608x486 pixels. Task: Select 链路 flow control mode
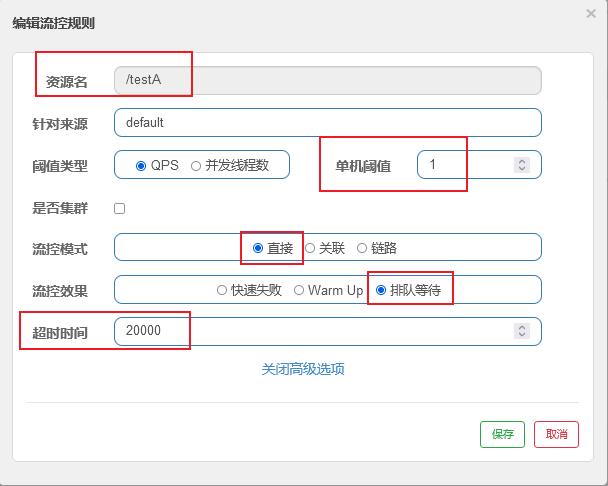coord(362,248)
